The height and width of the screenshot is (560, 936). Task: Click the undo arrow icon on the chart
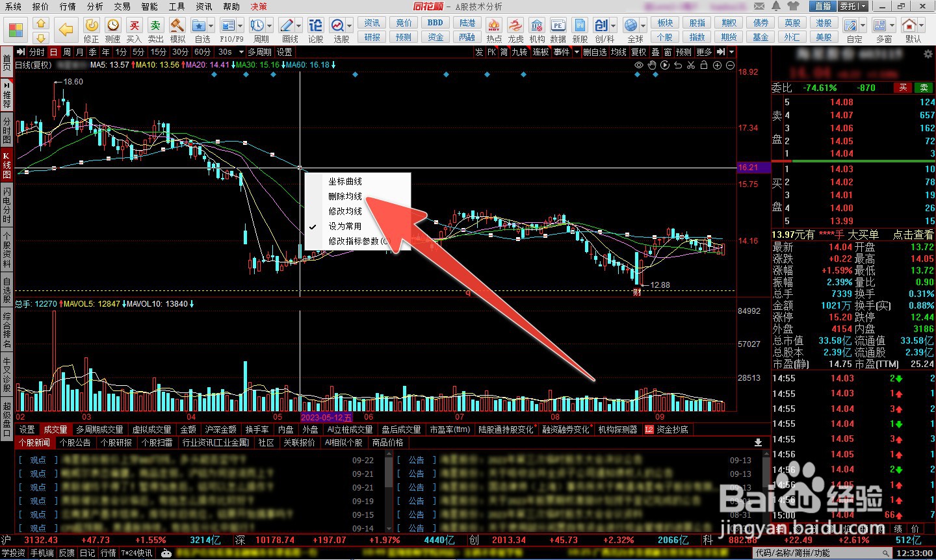[678, 65]
